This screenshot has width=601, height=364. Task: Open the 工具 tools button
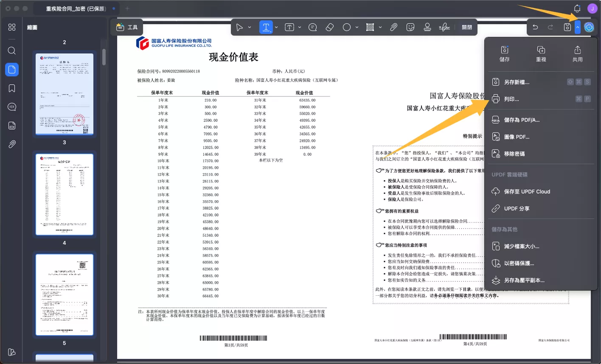(x=127, y=27)
